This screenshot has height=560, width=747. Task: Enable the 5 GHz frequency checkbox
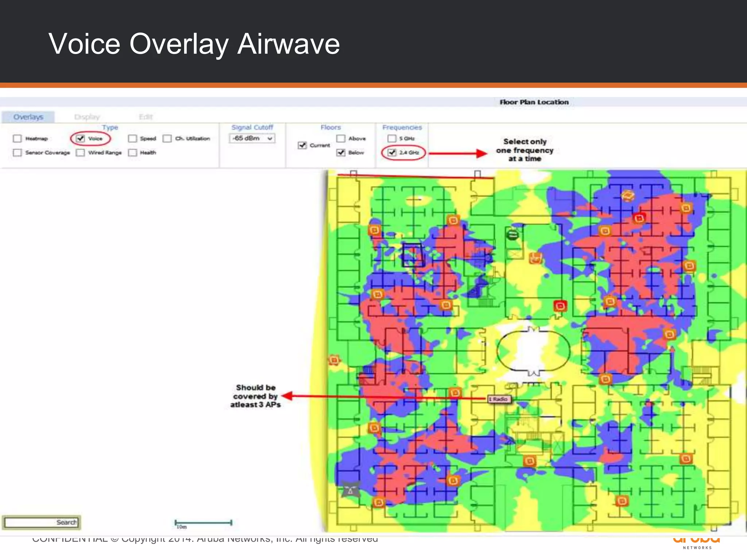point(392,139)
